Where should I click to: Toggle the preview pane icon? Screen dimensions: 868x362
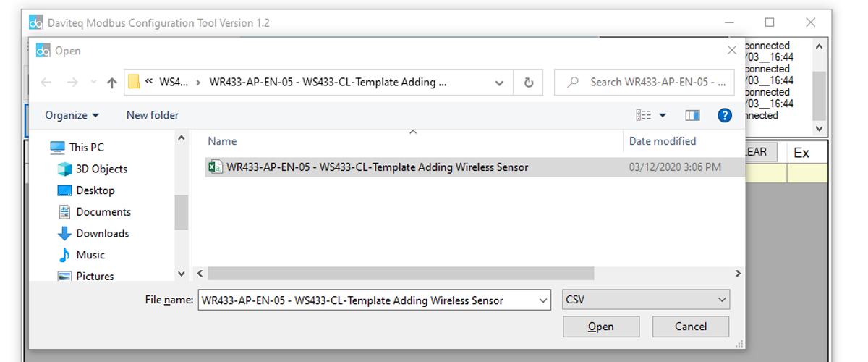[692, 115]
